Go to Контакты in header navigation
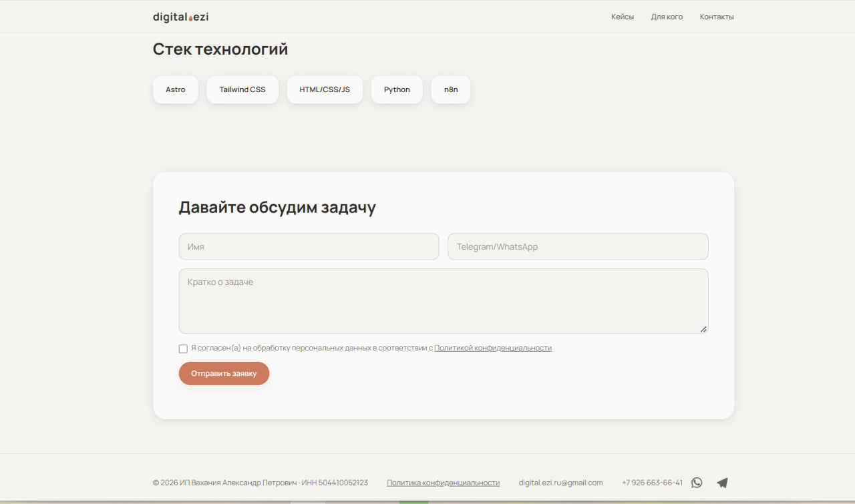The height and width of the screenshot is (504, 855). tap(717, 17)
